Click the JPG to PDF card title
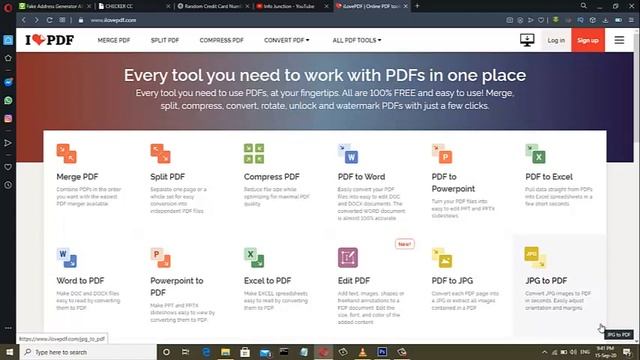 546,281
